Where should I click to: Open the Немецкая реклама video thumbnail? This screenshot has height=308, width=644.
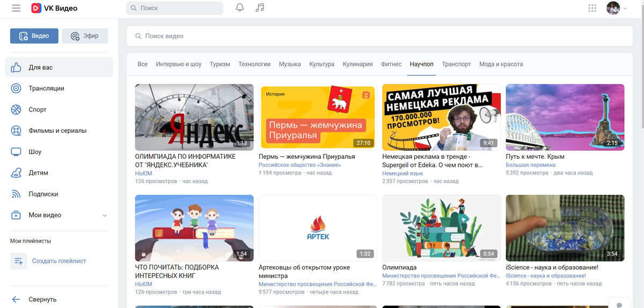(441, 117)
